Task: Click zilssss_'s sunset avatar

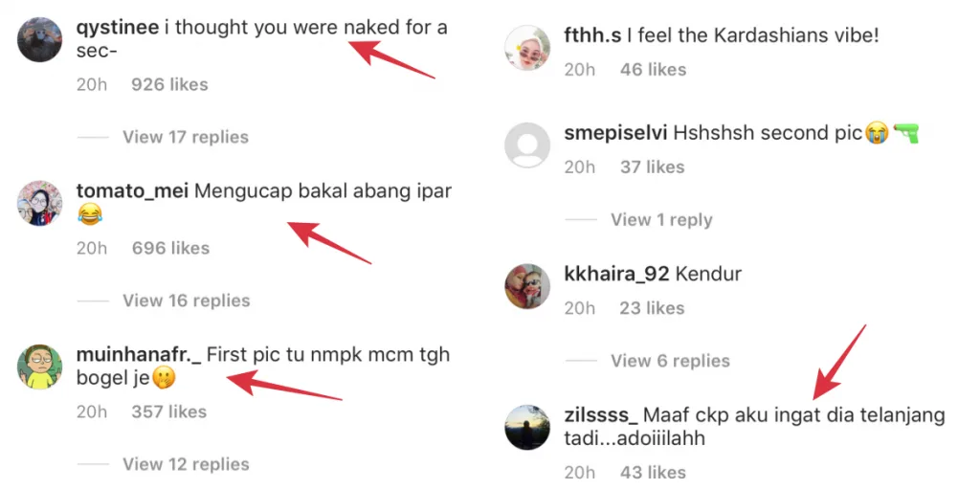Action: tap(527, 428)
